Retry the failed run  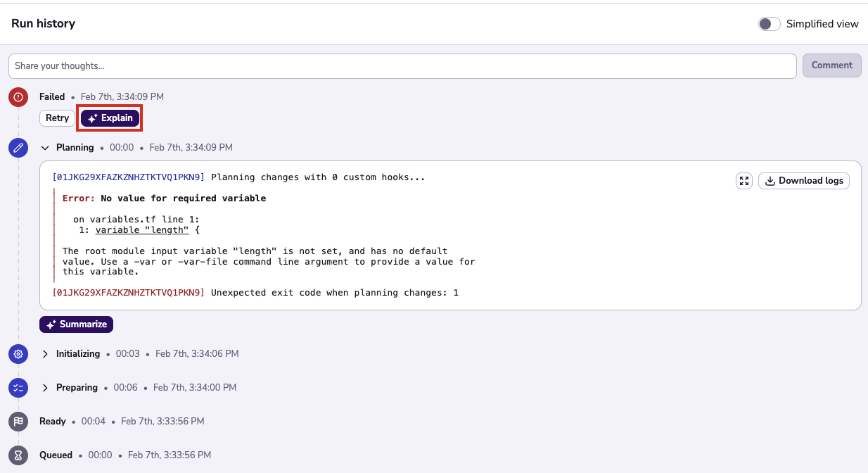[57, 118]
